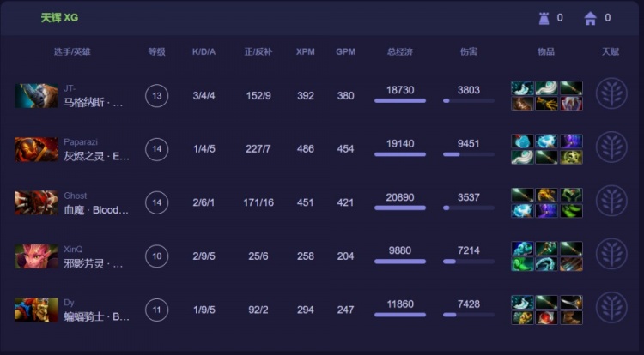Click Dy's Batrider hero portrait
644x355 pixels.
(x=36, y=309)
